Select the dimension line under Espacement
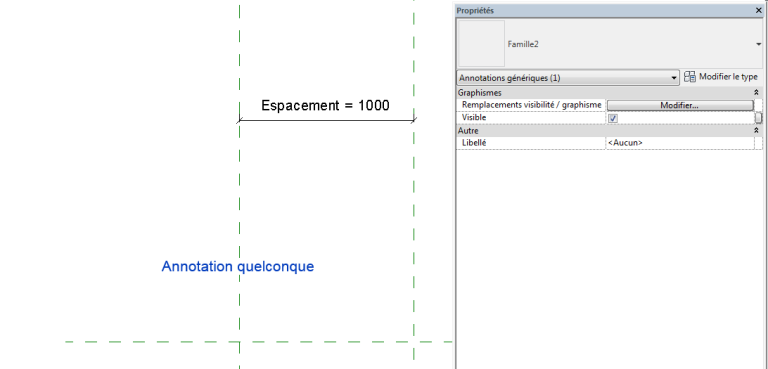The height and width of the screenshot is (369, 768). 326,120
